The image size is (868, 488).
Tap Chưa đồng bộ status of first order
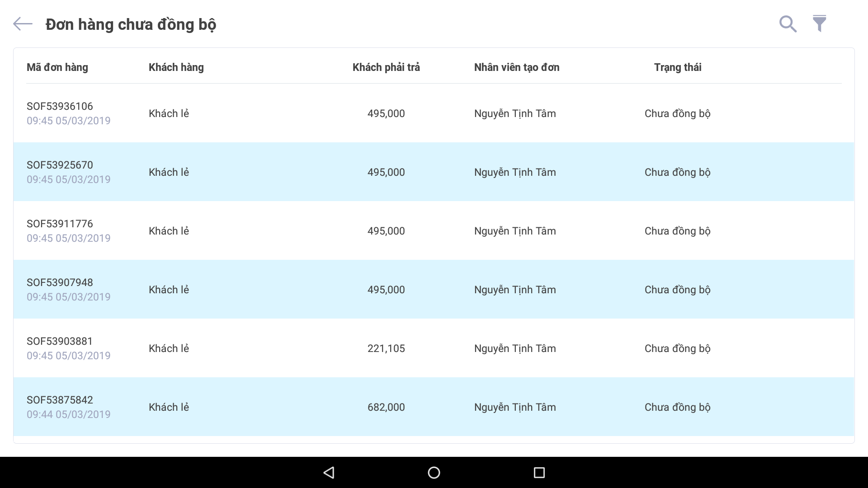coord(677,113)
